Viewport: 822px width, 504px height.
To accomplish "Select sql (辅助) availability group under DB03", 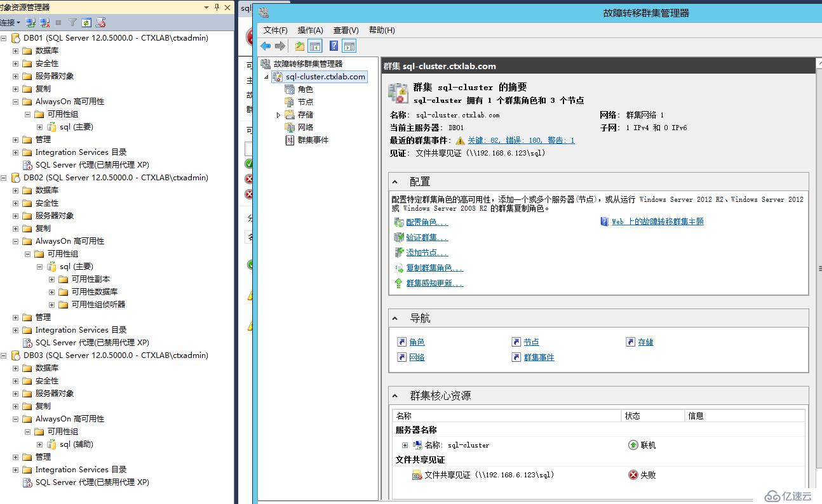I will (x=76, y=444).
